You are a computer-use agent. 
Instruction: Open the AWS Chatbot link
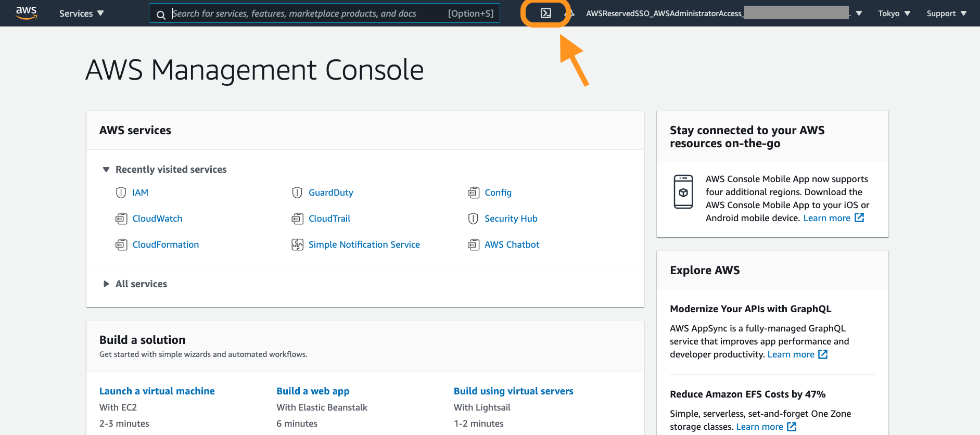[x=512, y=245]
